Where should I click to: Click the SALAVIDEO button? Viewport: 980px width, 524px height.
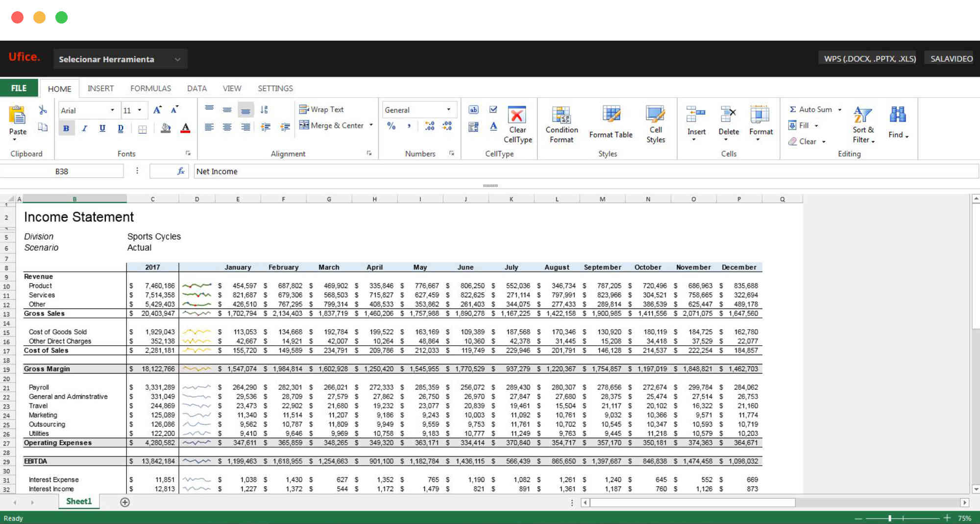pyautogui.click(x=951, y=59)
